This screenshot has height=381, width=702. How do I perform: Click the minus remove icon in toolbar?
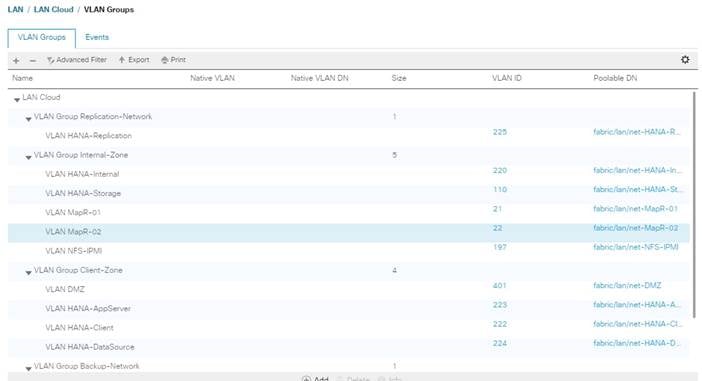tap(33, 60)
